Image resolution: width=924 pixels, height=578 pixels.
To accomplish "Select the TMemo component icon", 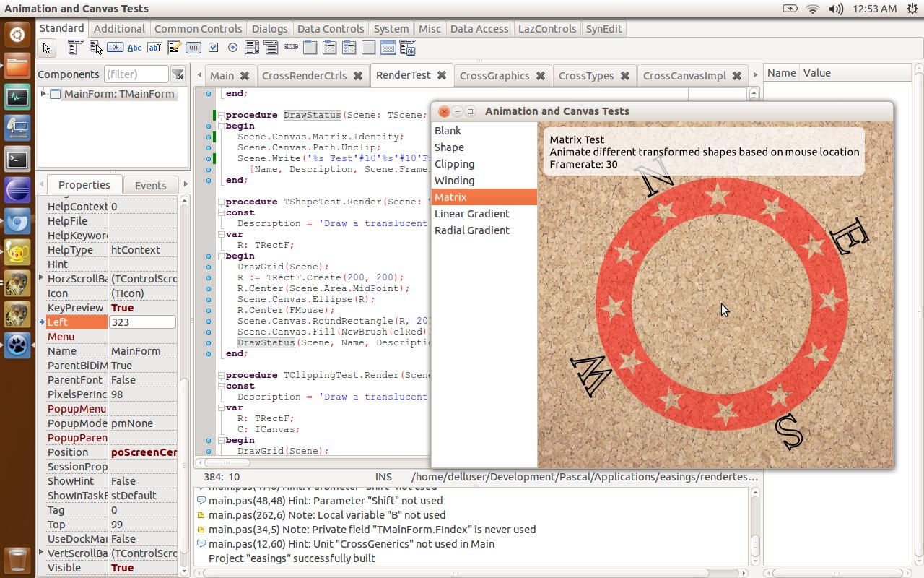I will pyautogui.click(x=174, y=48).
